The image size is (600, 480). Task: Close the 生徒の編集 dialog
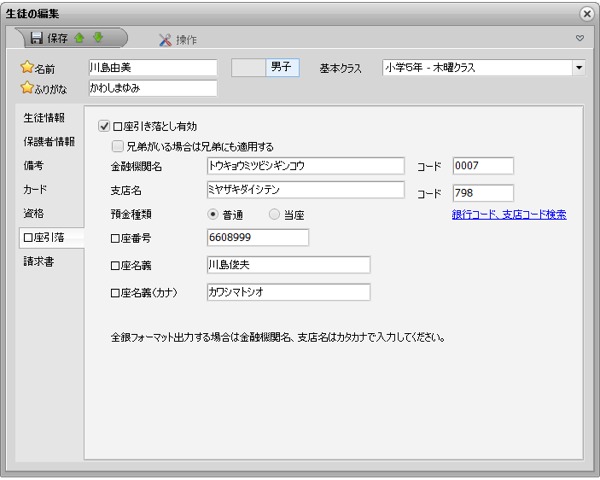(586, 12)
